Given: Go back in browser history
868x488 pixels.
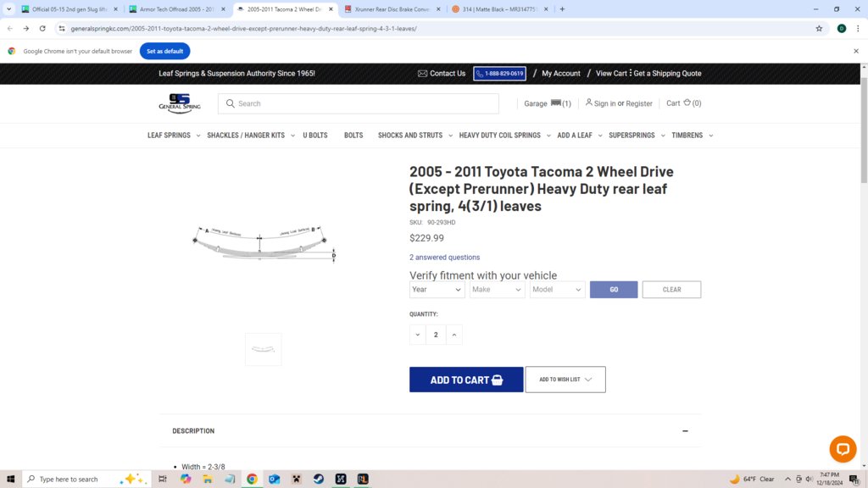Looking at the screenshot, I should click(10, 28).
